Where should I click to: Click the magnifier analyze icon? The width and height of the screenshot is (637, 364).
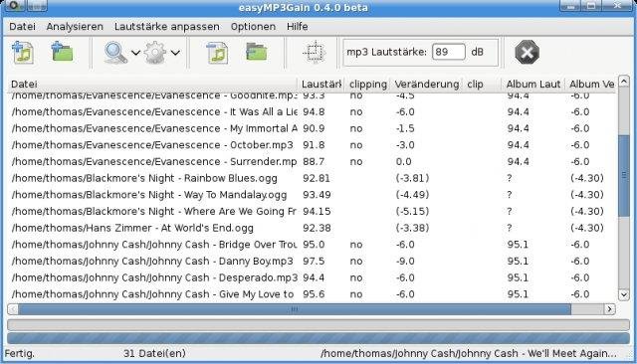pos(115,53)
